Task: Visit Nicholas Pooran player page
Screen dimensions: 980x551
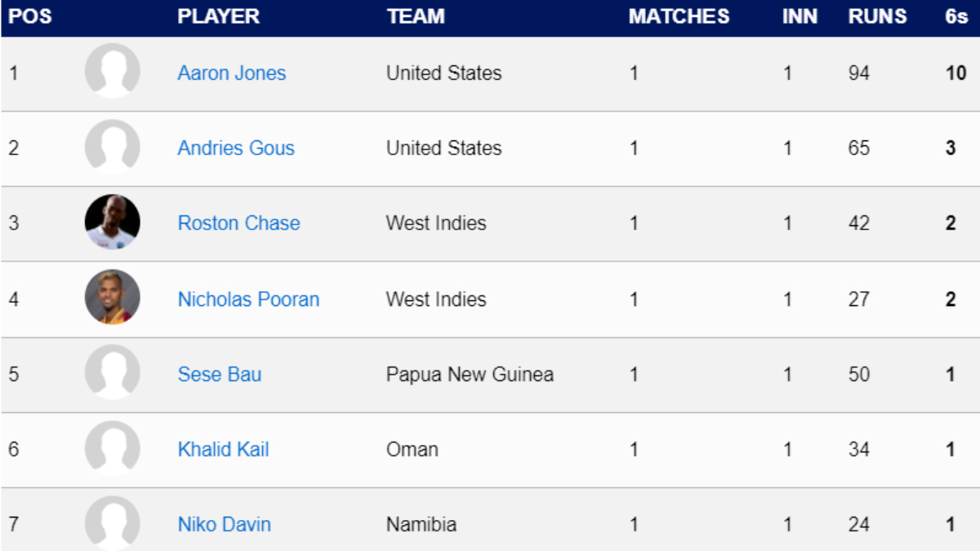Action: click(248, 299)
